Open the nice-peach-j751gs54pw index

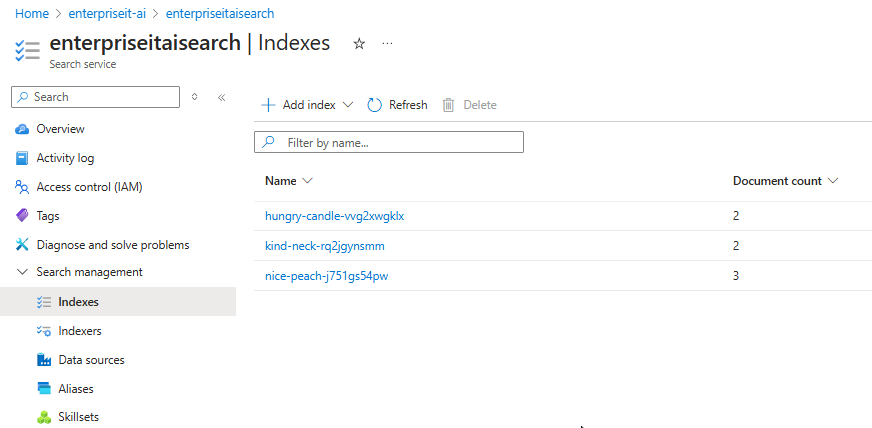point(326,276)
